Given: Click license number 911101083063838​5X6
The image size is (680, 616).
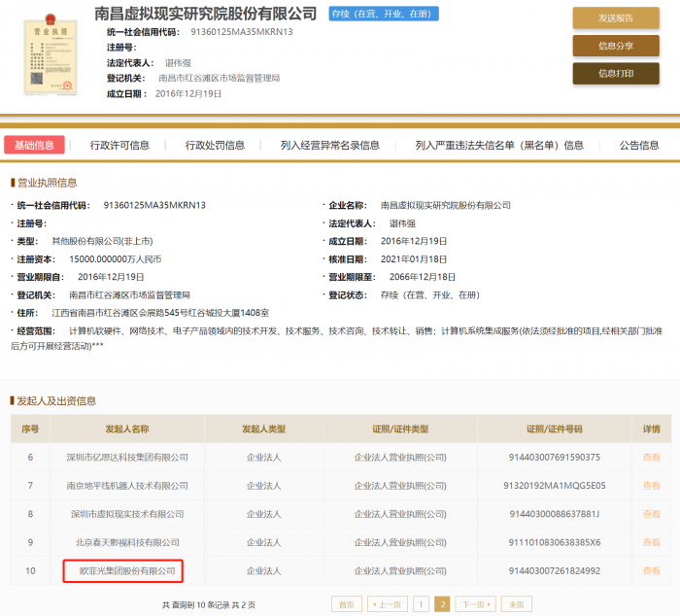Looking at the screenshot, I should [x=555, y=543].
